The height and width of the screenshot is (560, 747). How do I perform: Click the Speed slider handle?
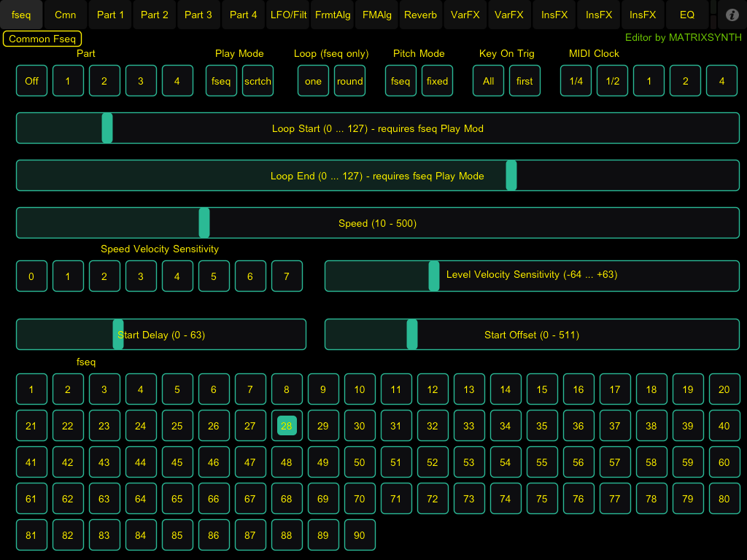coord(204,223)
